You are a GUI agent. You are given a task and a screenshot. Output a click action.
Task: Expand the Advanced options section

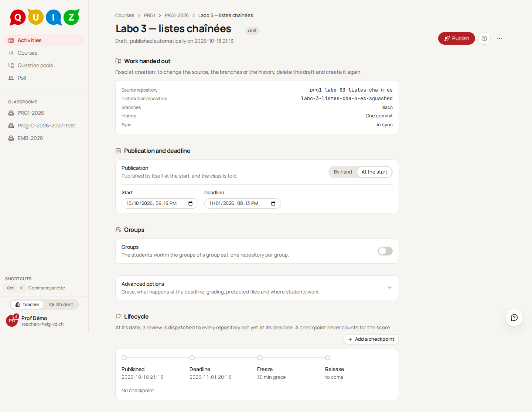(x=257, y=288)
